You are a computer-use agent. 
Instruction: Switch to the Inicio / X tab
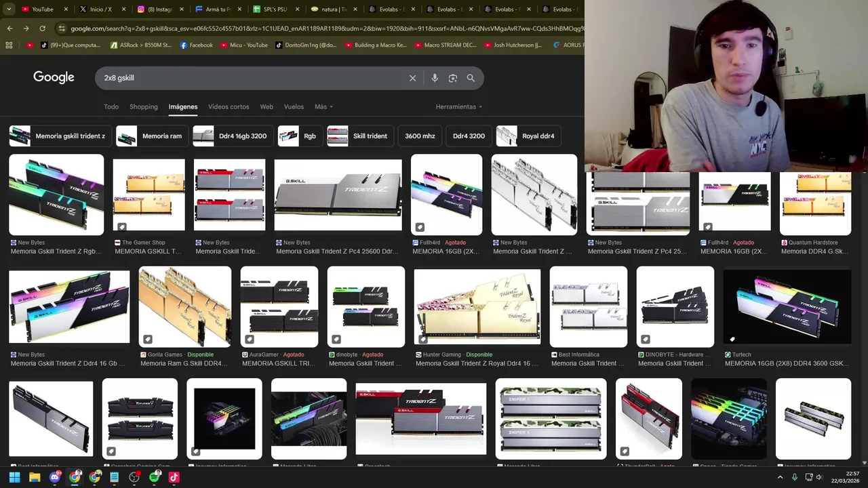coord(100,9)
